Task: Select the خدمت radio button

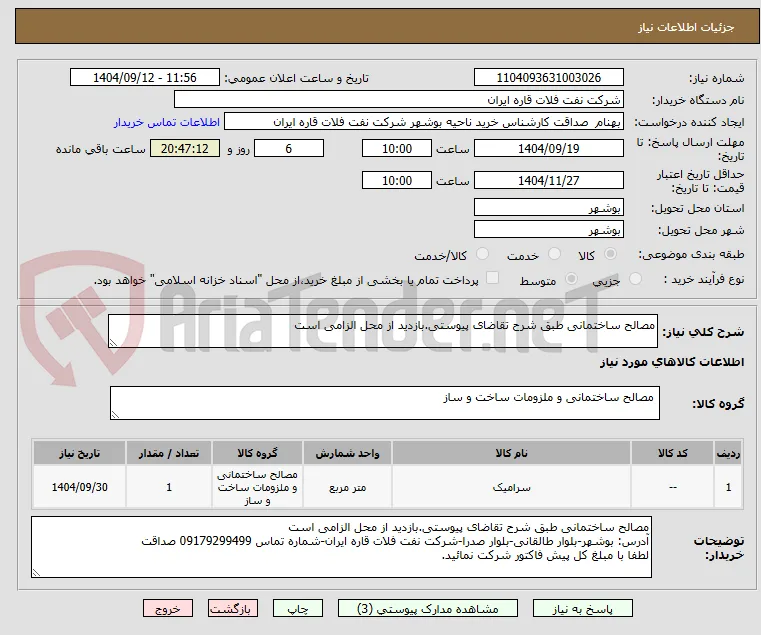Action: [x=554, y=254]
